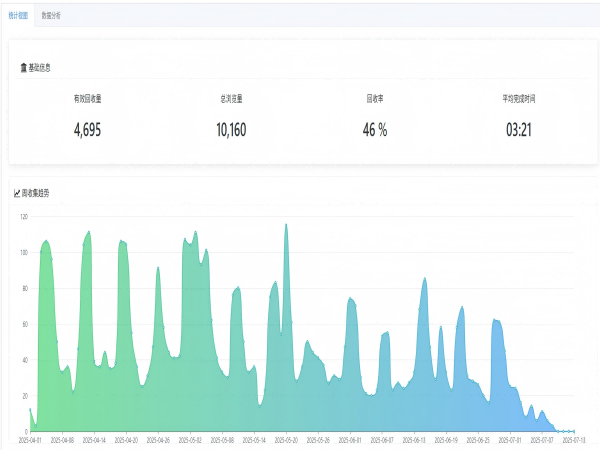Click the 4,695 valid responses value
The height and width of the screenshot is (450, 600).
(88, 129)
